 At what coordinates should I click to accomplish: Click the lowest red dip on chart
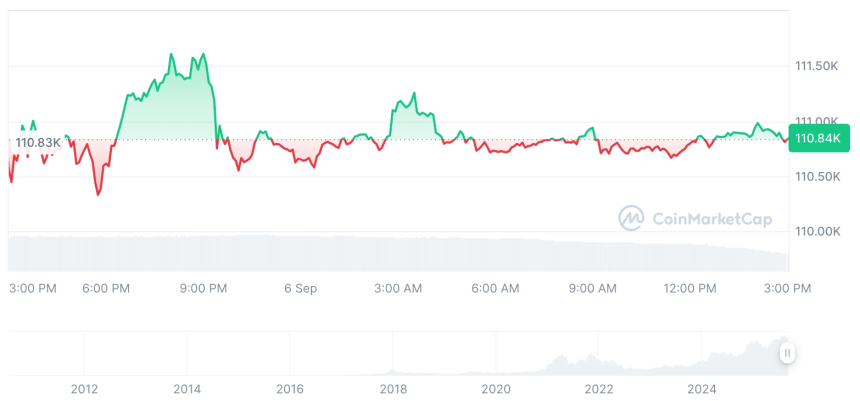tap(98, 194)
